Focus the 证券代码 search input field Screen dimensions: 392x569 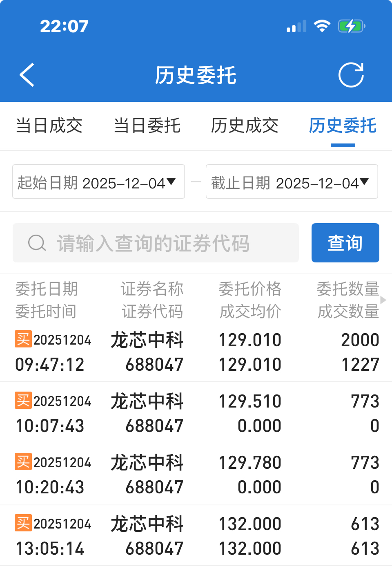[156, 243]
